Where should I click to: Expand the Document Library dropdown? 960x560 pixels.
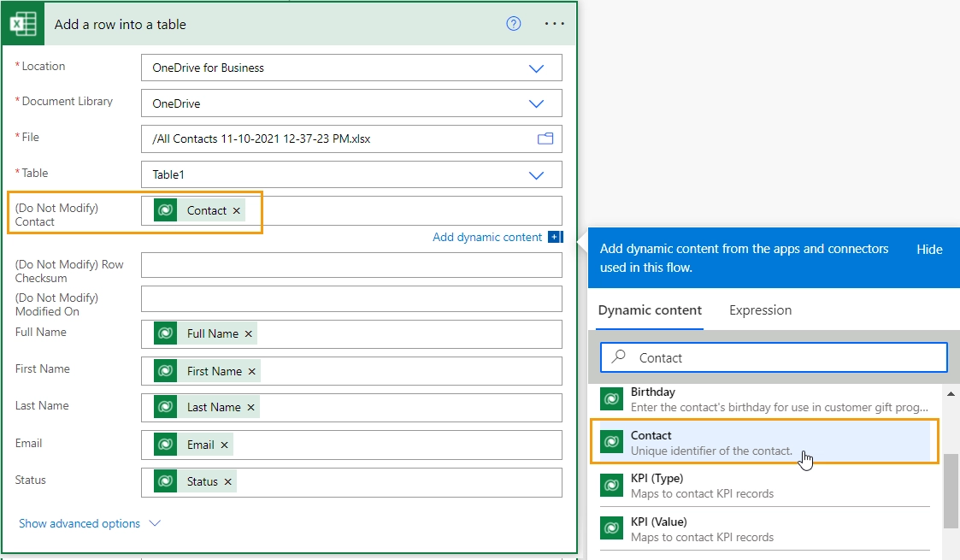pyautogui.click(x=536, y=103)
